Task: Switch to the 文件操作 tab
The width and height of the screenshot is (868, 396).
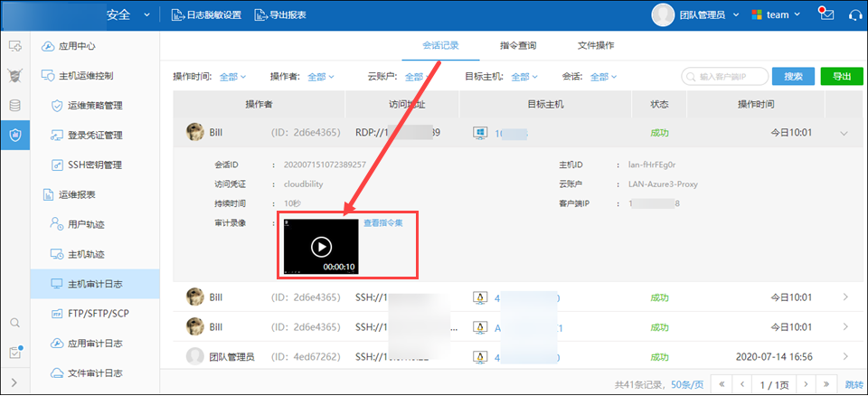Action: click(596, 46)
